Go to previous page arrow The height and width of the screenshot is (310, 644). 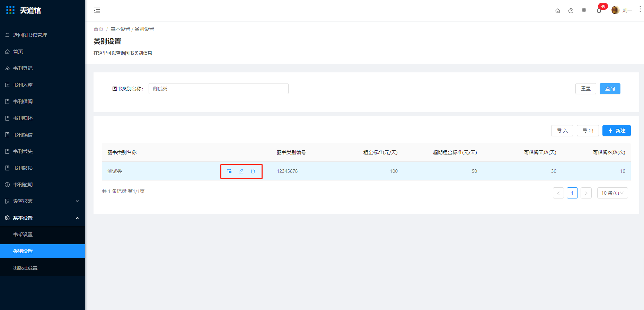558,193
